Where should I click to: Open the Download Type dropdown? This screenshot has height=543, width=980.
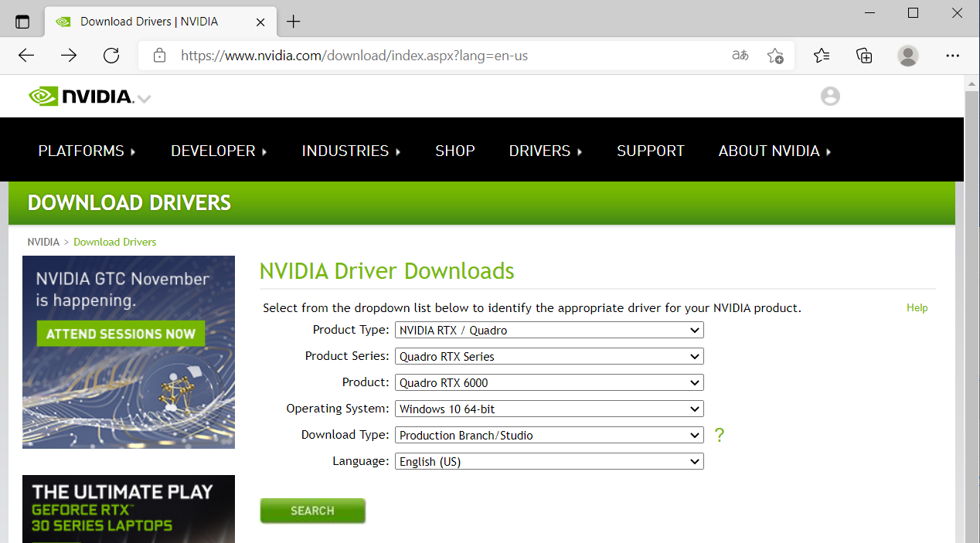click(x=550, y=435)
